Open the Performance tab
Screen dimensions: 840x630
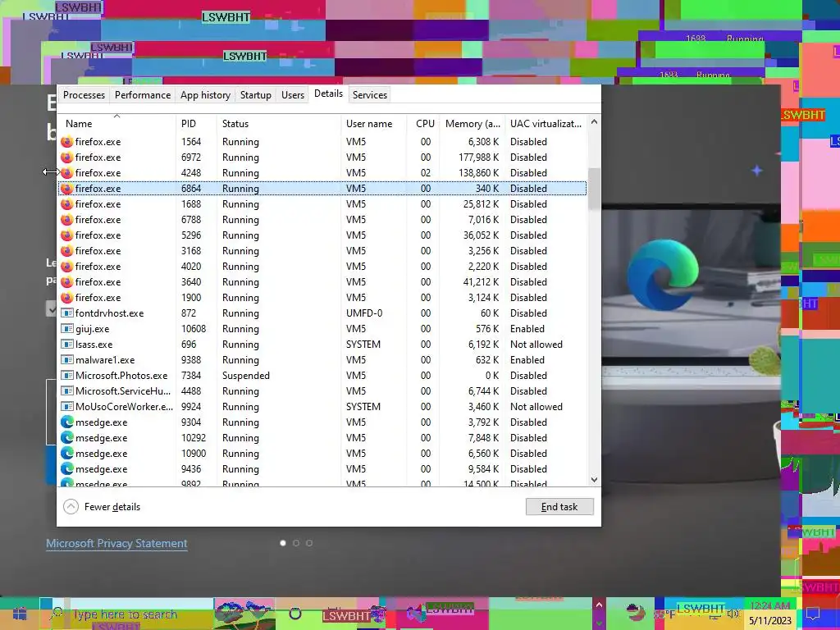[143, 95]
